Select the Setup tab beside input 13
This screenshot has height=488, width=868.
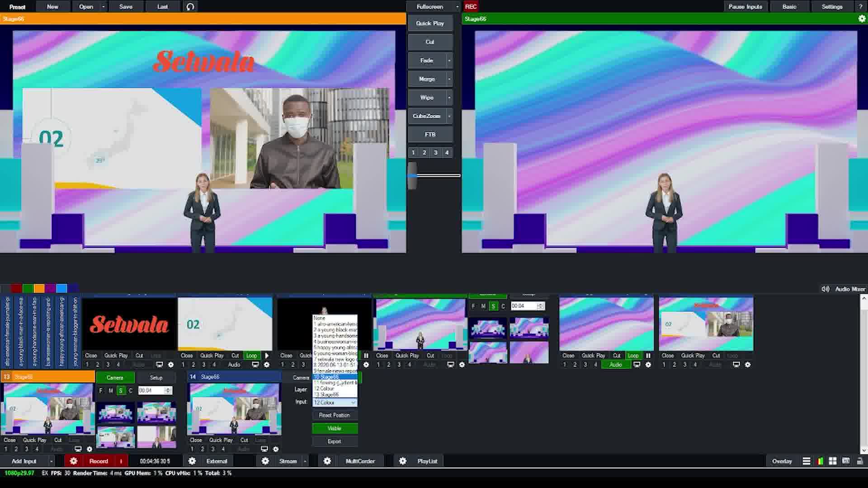156,377
